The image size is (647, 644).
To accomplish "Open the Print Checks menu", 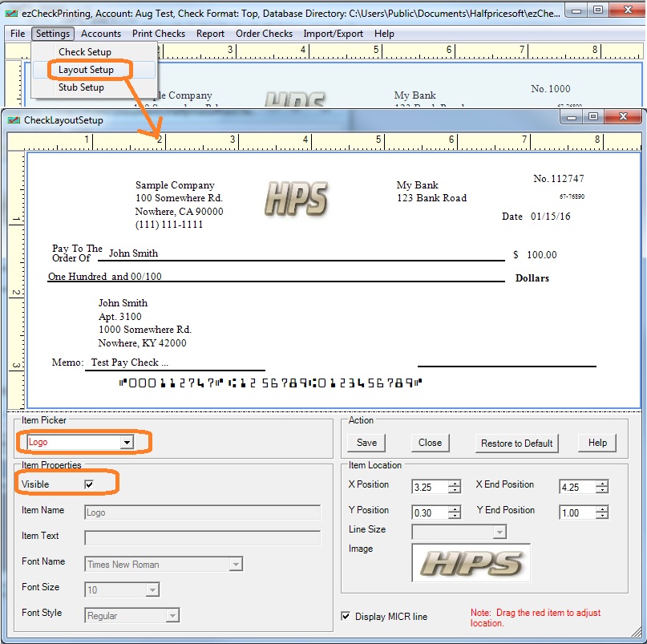I will [x=159, y=34].
